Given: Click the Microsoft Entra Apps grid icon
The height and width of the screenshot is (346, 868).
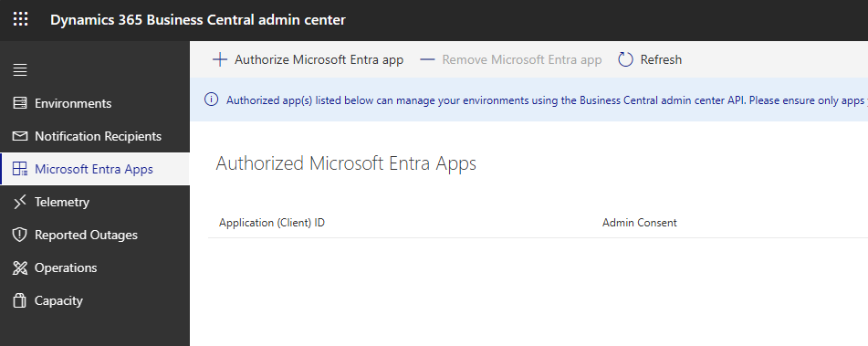Looking at the screenshot, I should tap(20, 169).
